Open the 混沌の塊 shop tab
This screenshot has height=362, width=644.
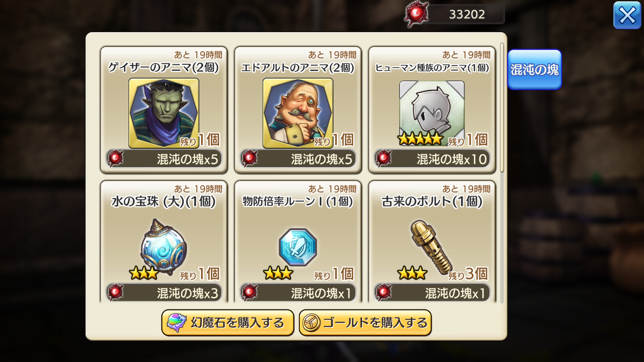[x=535, y=70]
